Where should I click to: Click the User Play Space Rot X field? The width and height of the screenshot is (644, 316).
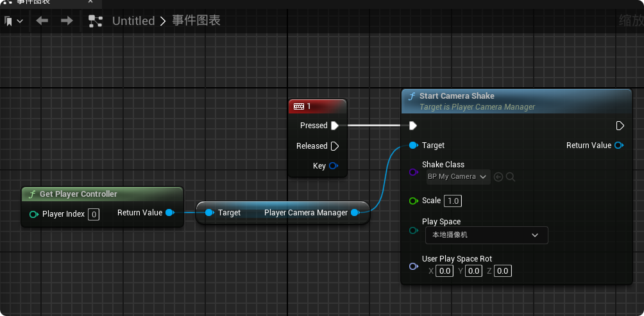click(444, 271)
